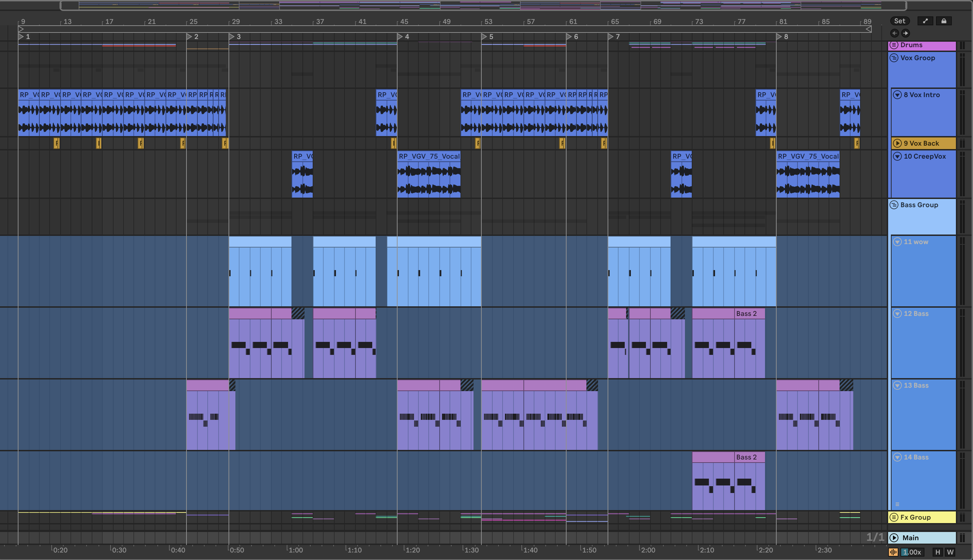Fold the 10 CreepVox track arrow

pos(897,157)
